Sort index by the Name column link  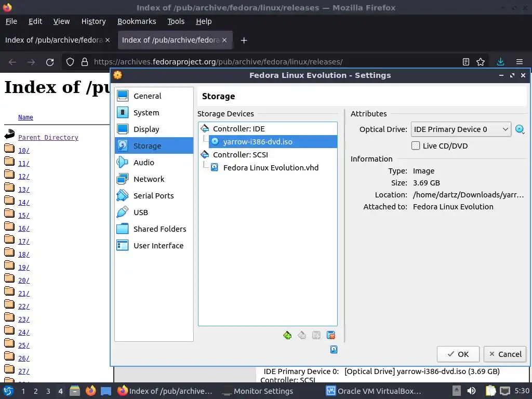[x=25, y=117]
